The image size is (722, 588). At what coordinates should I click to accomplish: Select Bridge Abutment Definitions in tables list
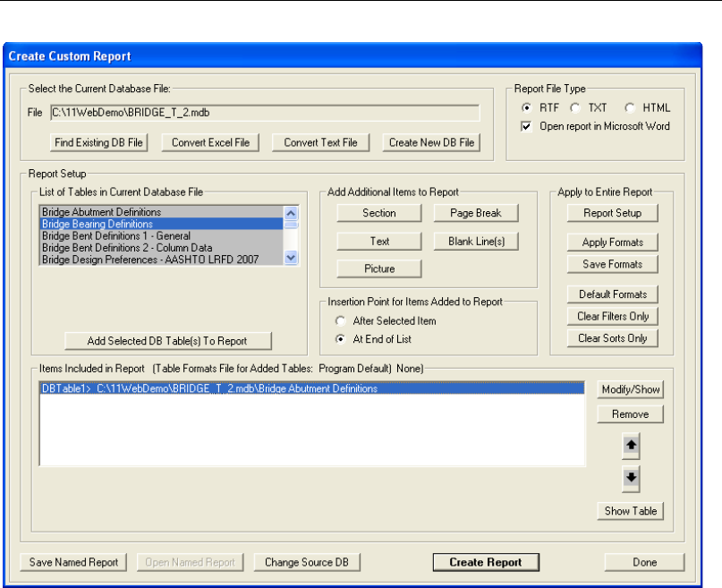[162, 212]
